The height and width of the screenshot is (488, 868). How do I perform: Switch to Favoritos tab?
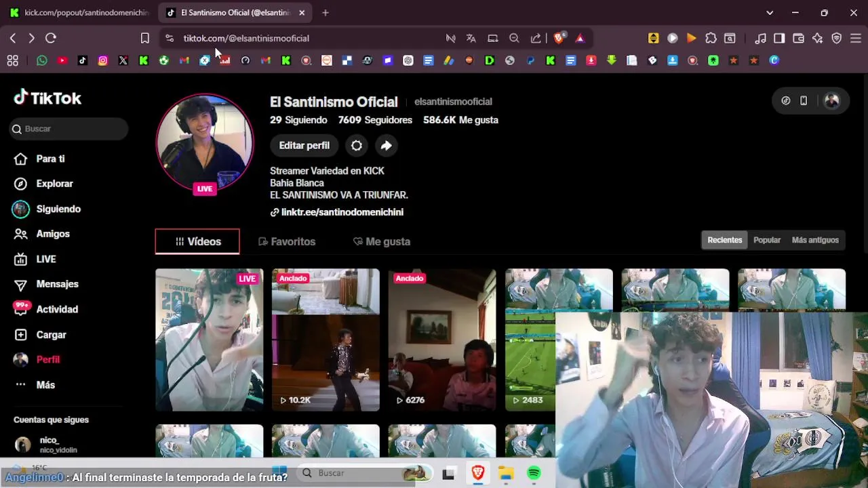[x=287, y=241]
